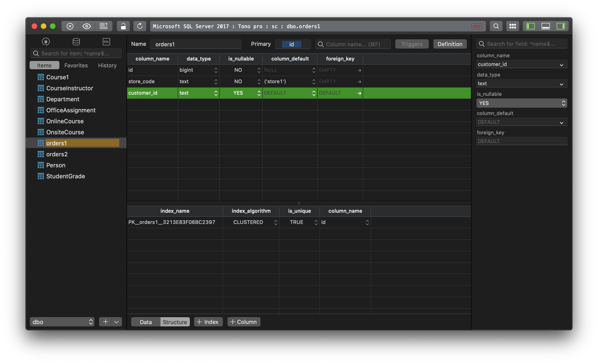Image resolution: width=598 pixels, height=364 pixels.
Task: Toggle the bottom console pane
Action: [x=545, y=26]
